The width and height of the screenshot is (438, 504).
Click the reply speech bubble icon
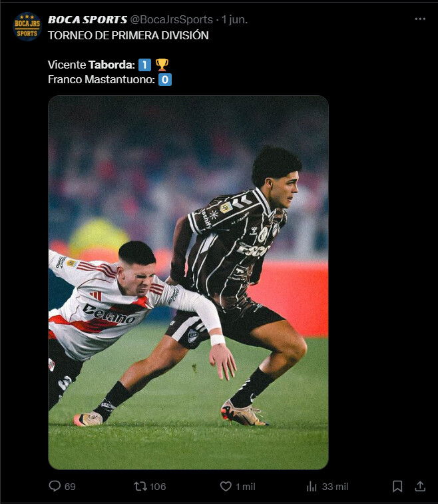click(55, 486)
